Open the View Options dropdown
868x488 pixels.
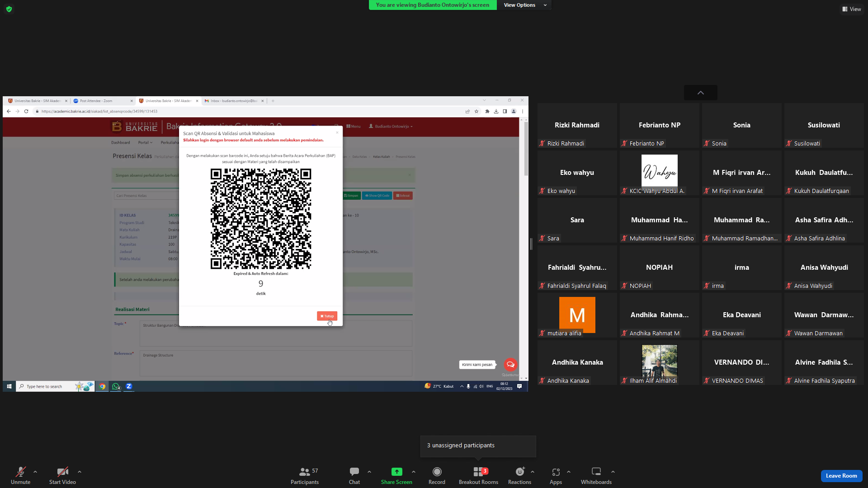tap(524, 5)
